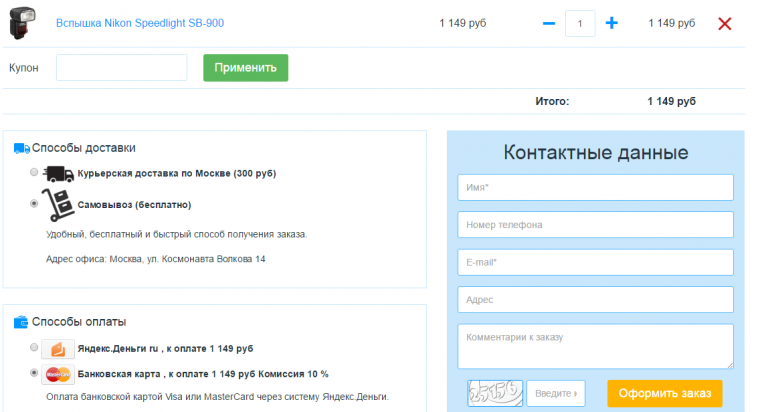Increase quantity with the plus button
This screenshot has height=412, width=760.
coord(612,23)
